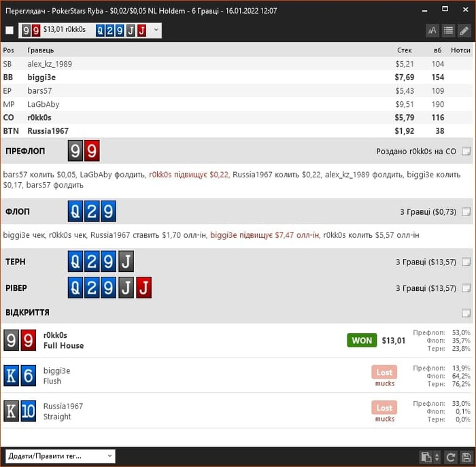The height and width of the screenshot is (467, 476).
Task: Click the 76,2% turn equity value
Action: click(461, 384)
